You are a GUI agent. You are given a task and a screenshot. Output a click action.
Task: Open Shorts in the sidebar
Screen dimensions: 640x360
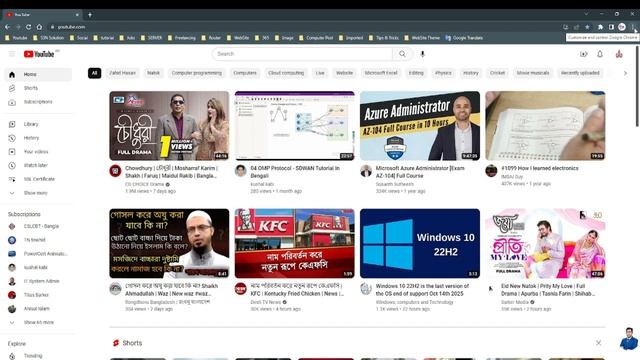pos(38,88)
